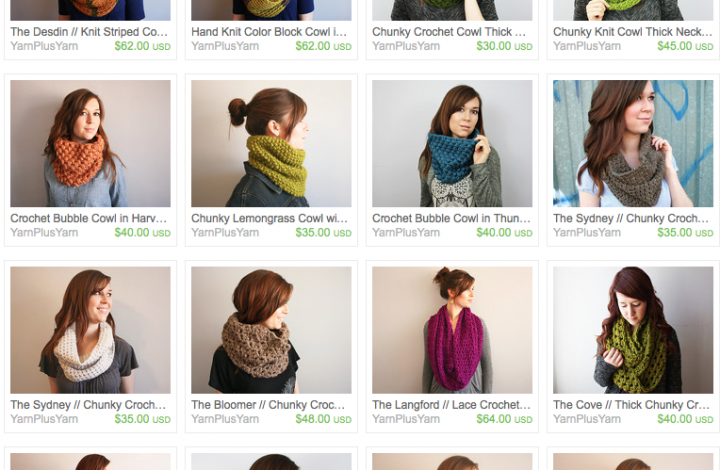View The Bloomer cowl product image

pos(271,330)
